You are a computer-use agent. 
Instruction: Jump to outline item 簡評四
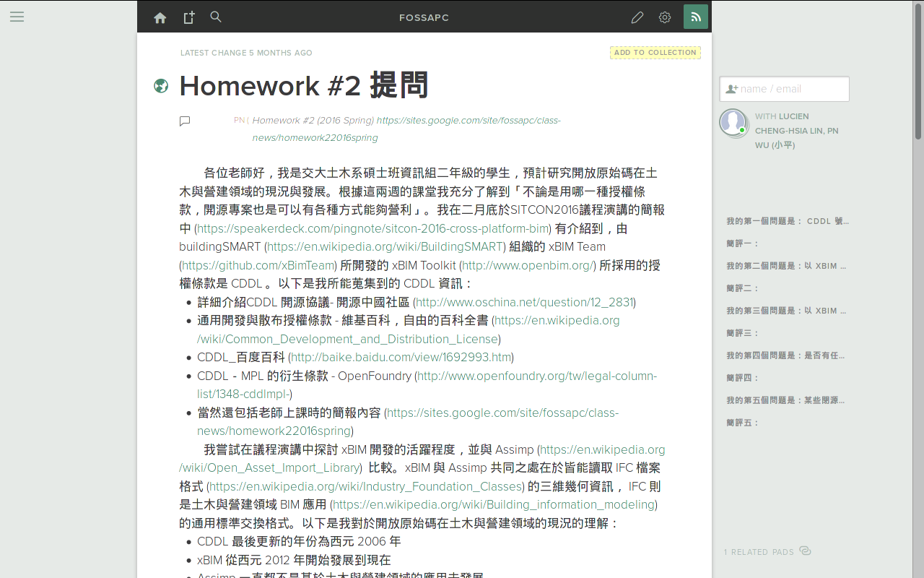click(x=743, y=378)
